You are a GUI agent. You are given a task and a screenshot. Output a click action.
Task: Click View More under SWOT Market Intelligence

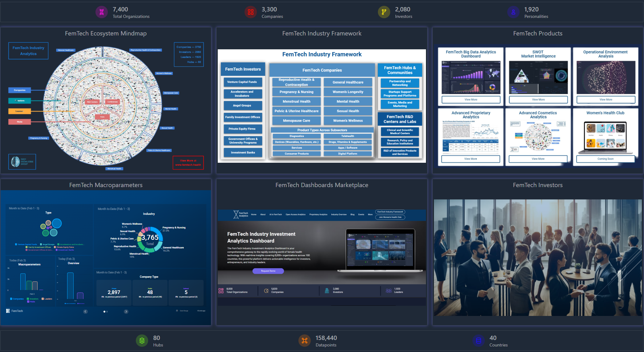point(538,100)
